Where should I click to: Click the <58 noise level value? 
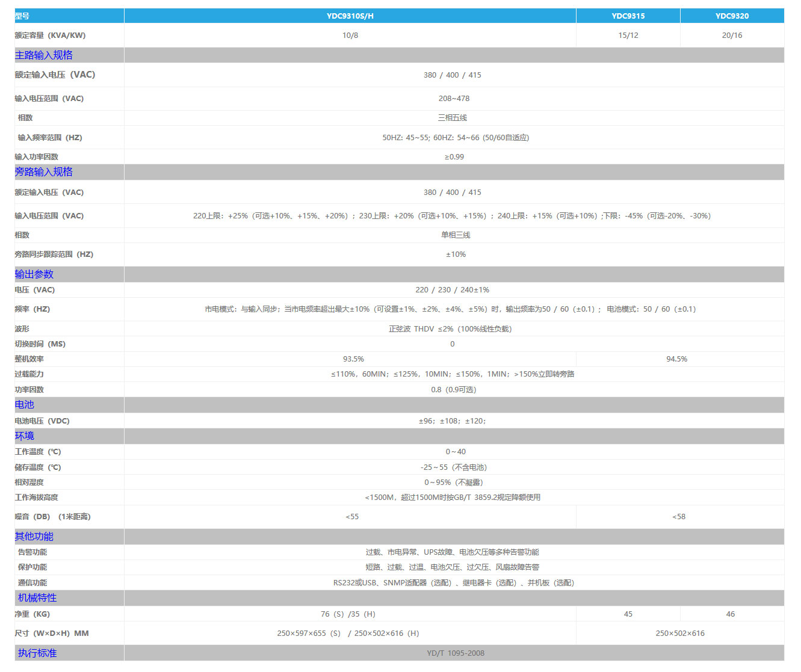click(679, 517)
